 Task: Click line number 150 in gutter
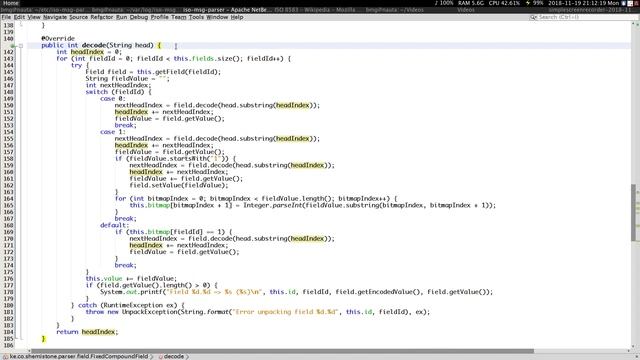click(x=8, y=105)
